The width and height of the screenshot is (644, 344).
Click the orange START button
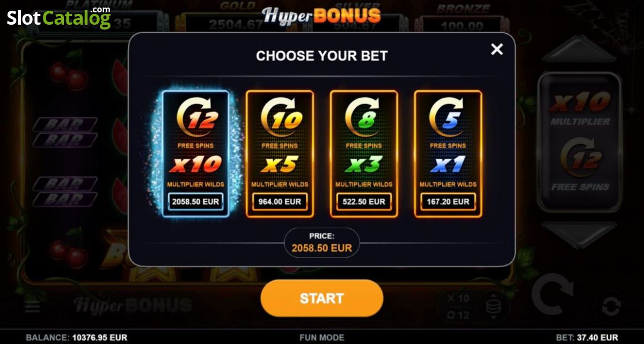point(322,298)
